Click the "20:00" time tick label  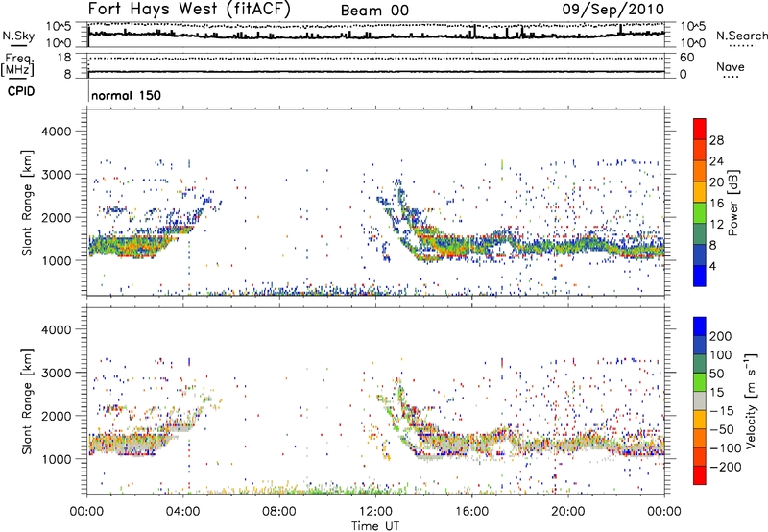tap(567, 512)
